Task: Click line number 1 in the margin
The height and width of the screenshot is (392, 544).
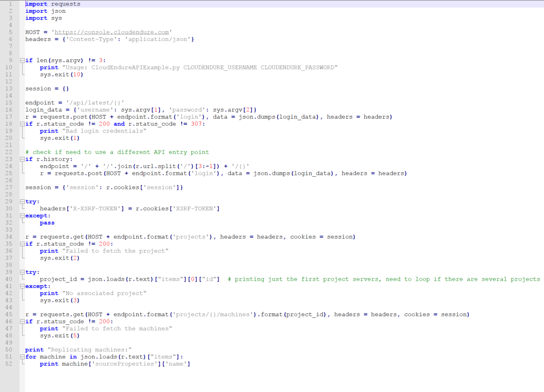Action: [11, 4]
